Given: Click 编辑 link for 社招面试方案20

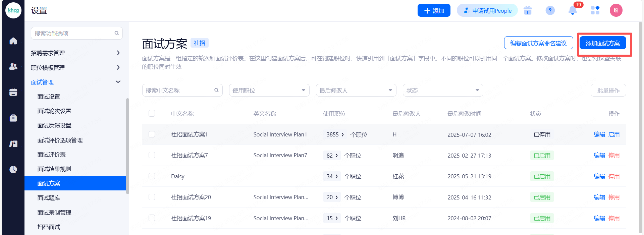Looking at the screenshot, I should [599, 197].
